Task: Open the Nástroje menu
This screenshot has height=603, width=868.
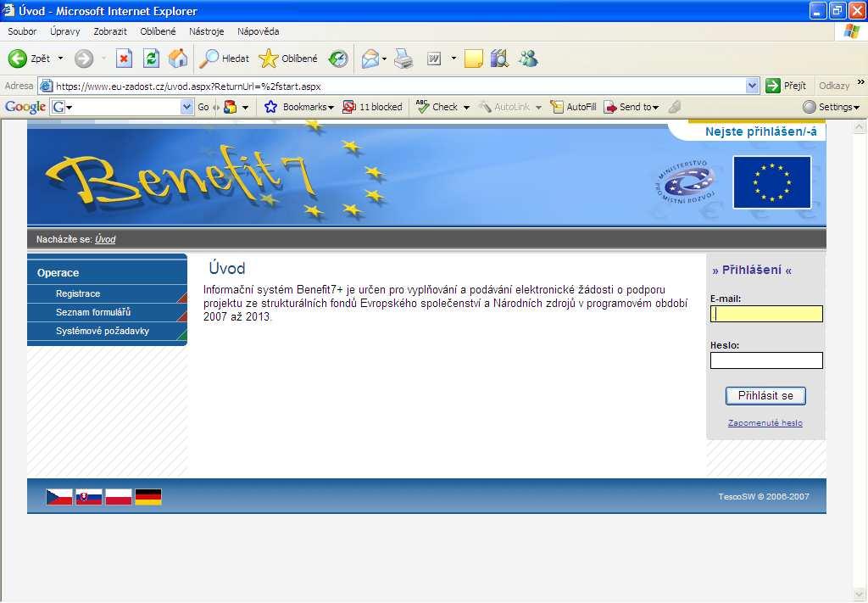Action: (207, 31)
